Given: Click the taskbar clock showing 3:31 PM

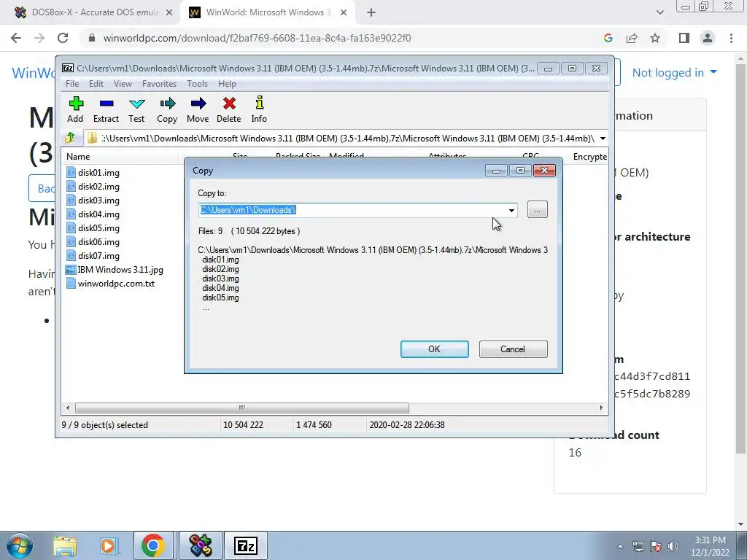Looking at the screenshot, I should pos(710,546).
